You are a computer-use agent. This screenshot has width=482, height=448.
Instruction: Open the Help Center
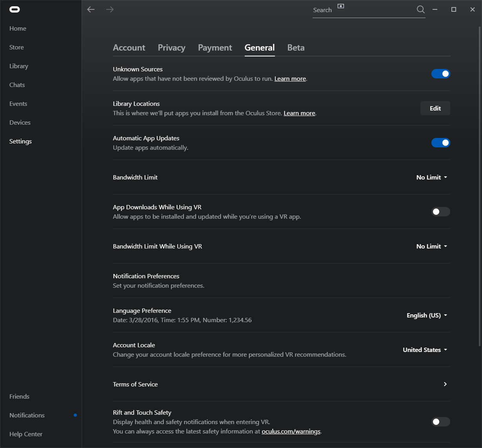[25, 434]
